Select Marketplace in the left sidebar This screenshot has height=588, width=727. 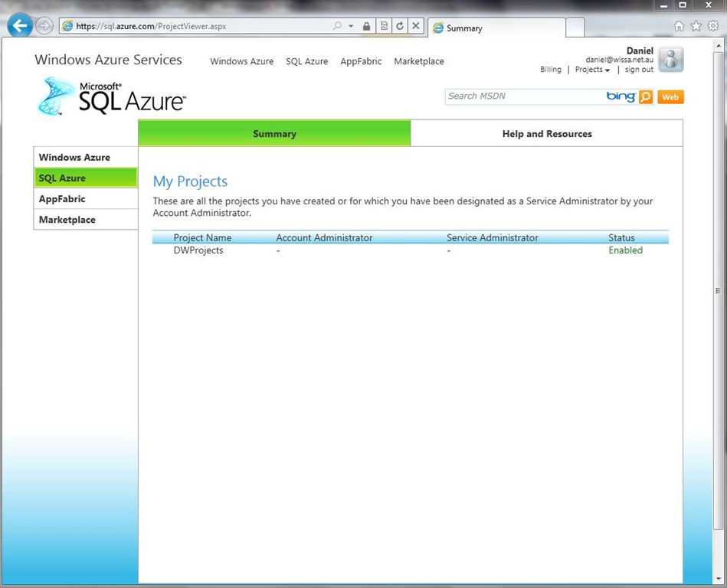click(x=86, y=220)
